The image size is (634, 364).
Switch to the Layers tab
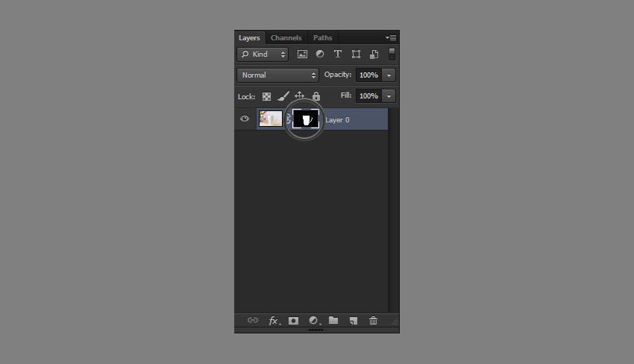249,37
